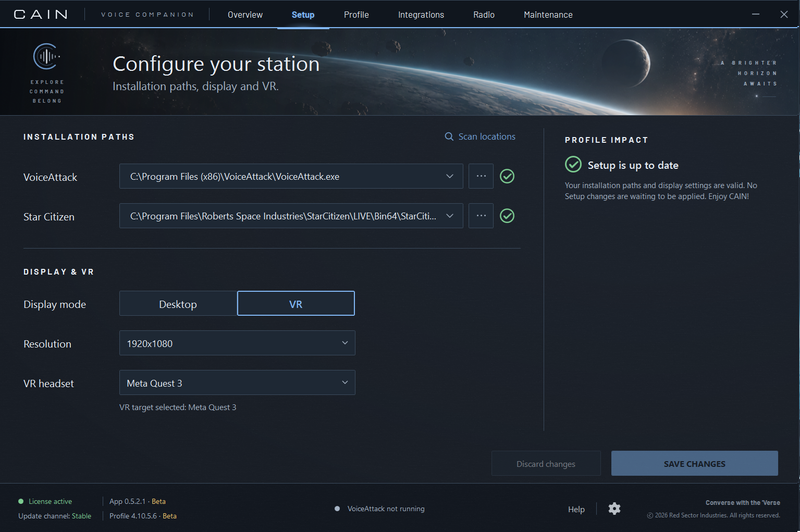Click the SAVE CHANGES button

(x=695, y=463)
